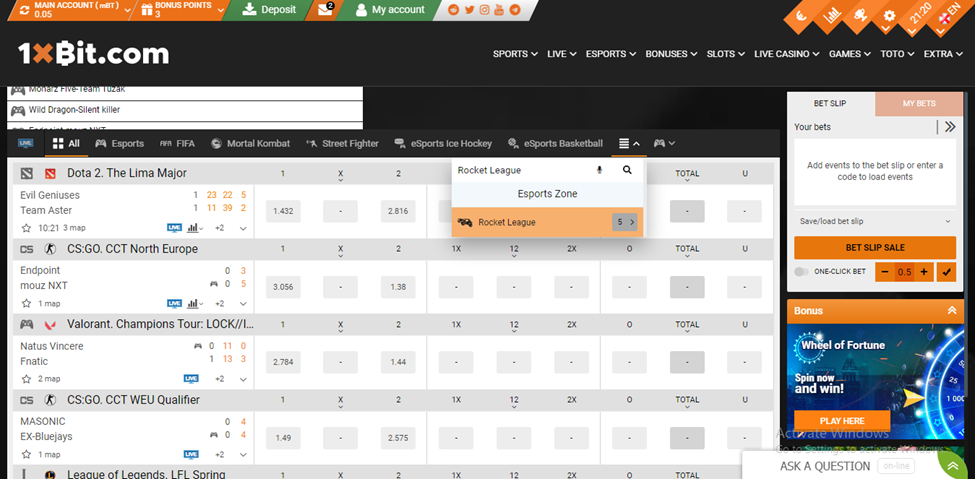Select the FIFA filter tab
The image size is (975, 479).
click(177, 144)
